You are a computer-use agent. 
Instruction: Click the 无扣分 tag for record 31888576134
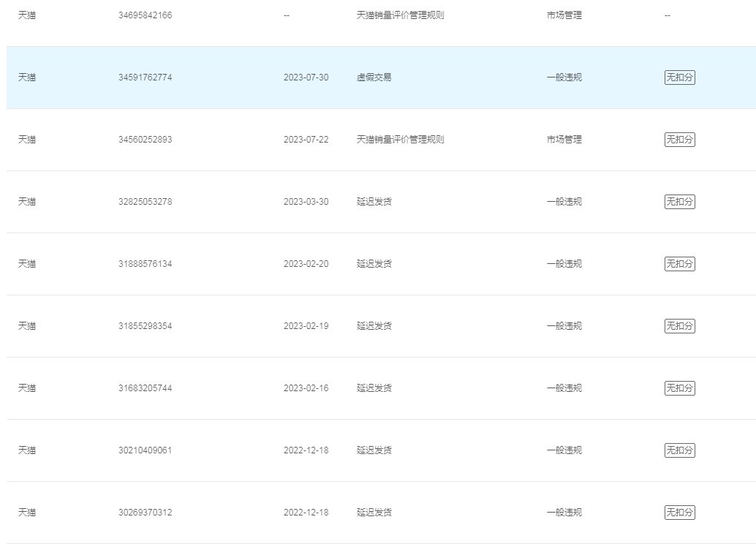coord(679,264)
